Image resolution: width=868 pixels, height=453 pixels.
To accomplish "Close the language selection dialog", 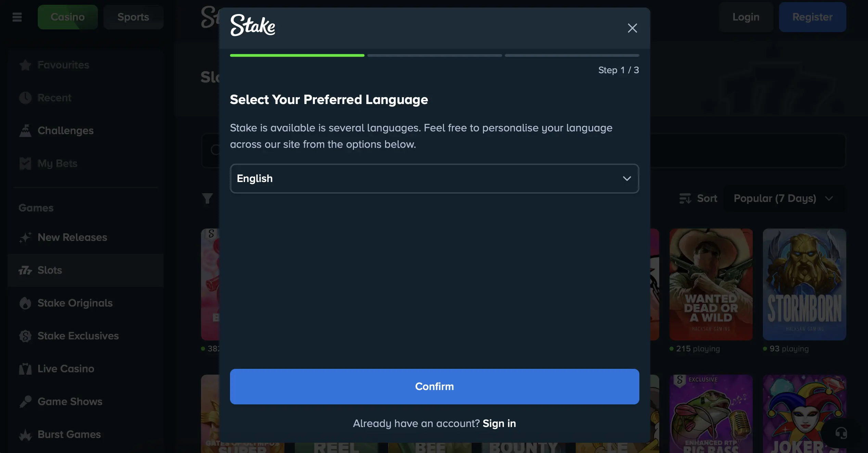I will click(x=632, y=28).
